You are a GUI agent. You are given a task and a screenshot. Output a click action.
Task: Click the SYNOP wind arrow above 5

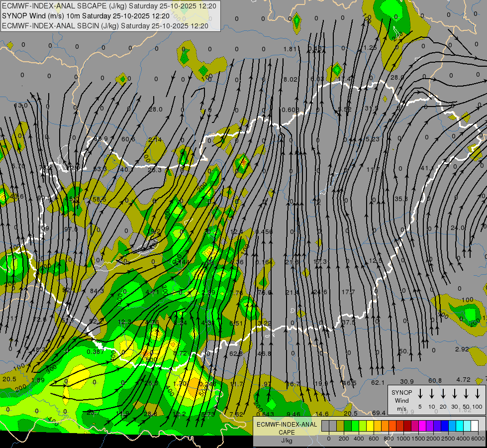pos(420,394)
